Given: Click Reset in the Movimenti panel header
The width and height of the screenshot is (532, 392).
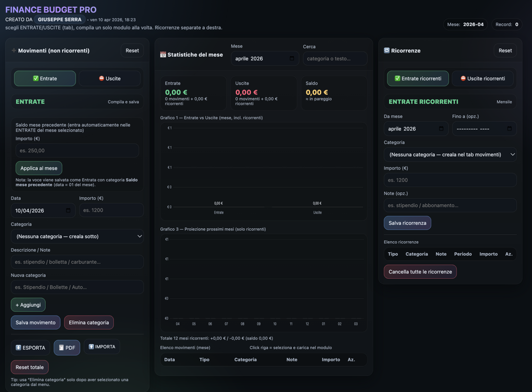Looking at the screenshot, I should [132, 50].
